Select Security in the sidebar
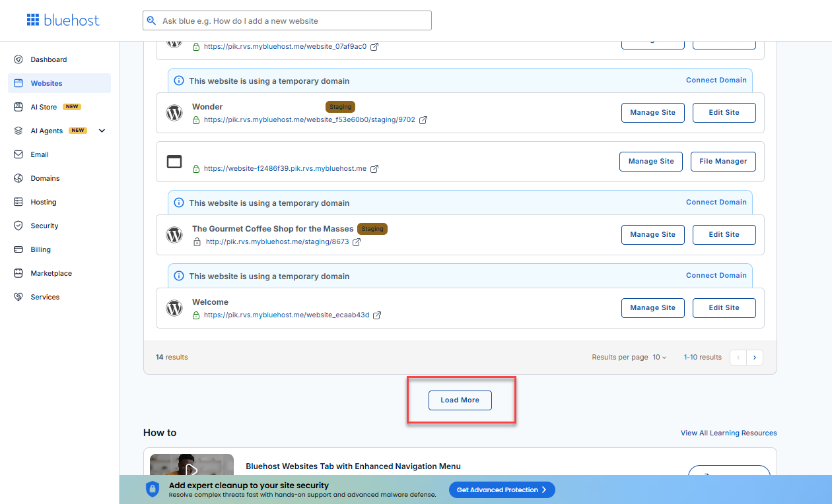Screen dimensions: 832x504 pos(59,226)
